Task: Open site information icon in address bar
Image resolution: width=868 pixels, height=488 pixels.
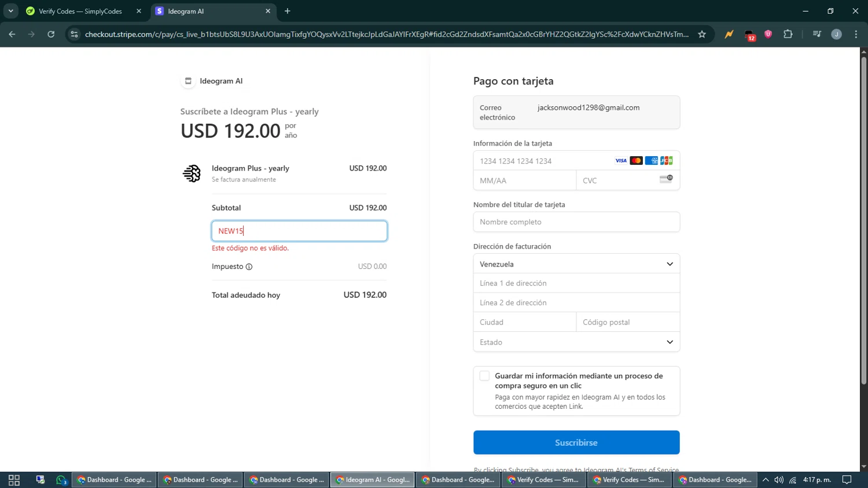Action: pos(74,34)
